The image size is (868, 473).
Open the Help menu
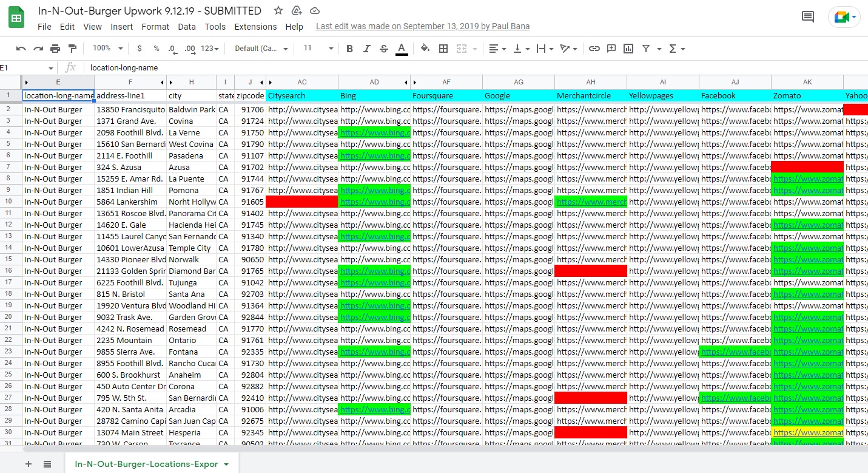point(294,27)
